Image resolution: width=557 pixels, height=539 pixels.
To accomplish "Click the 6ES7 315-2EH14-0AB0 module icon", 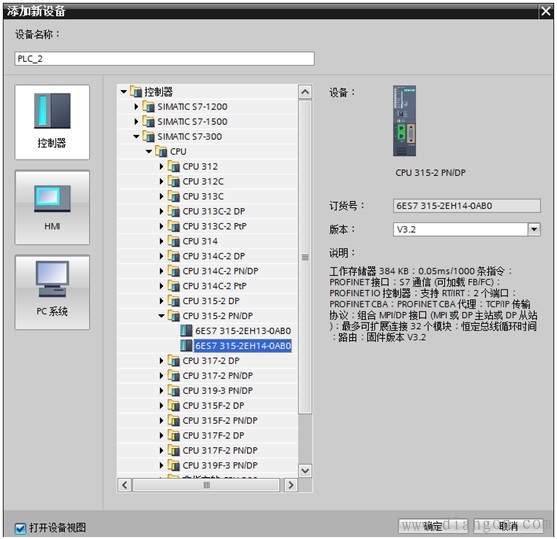I will [186, 346].
